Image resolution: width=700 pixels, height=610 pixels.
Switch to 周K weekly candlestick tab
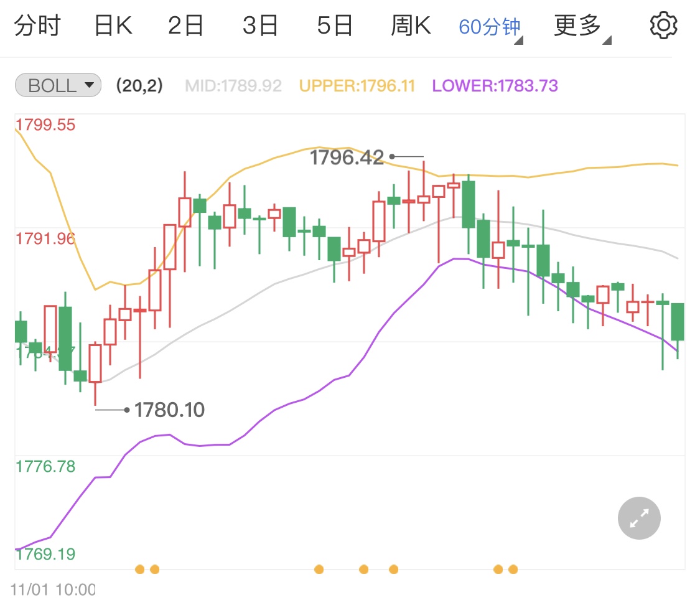(411, 26)
